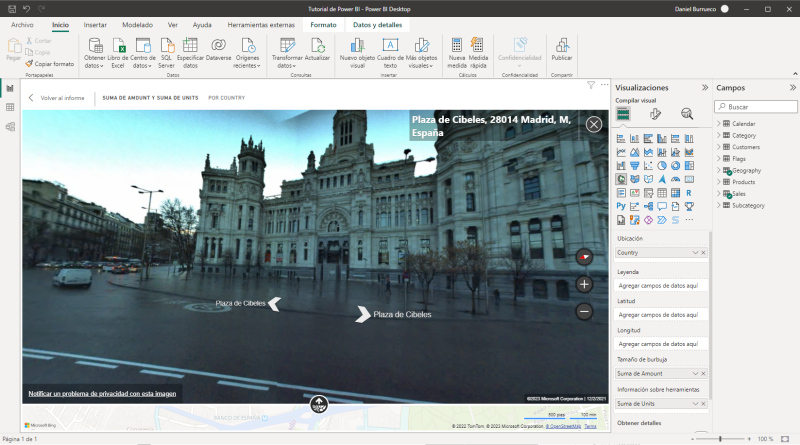Image resolution: width=800 pixels, height=445 pixels.
Task: Click Volver al informe
Action: pyautogui.click(x=60, y=98)
